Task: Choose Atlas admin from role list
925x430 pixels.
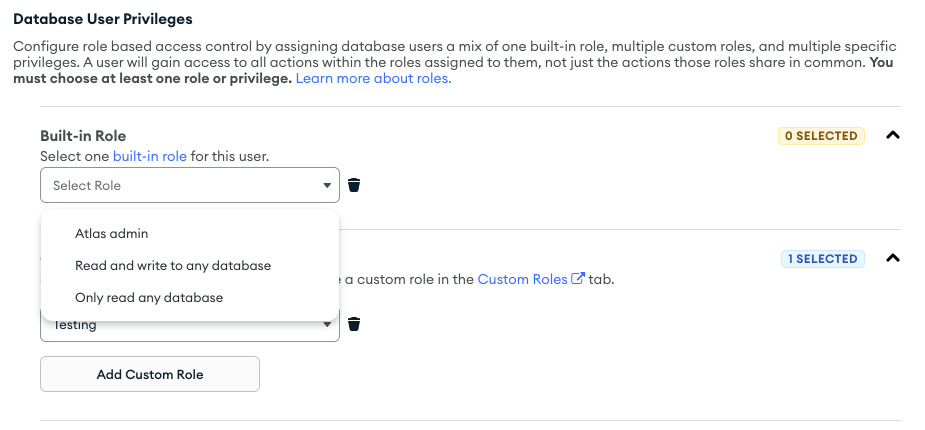Action: coord(112,233)
